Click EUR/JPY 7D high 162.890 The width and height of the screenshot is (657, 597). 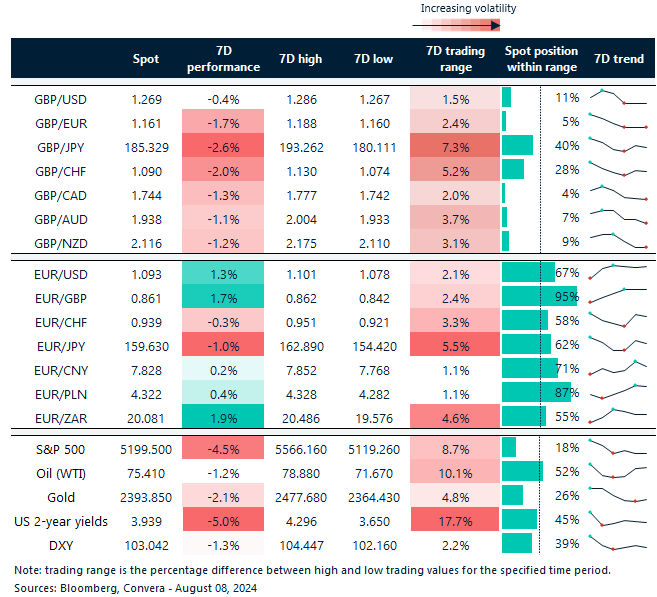tap(302, 346)
